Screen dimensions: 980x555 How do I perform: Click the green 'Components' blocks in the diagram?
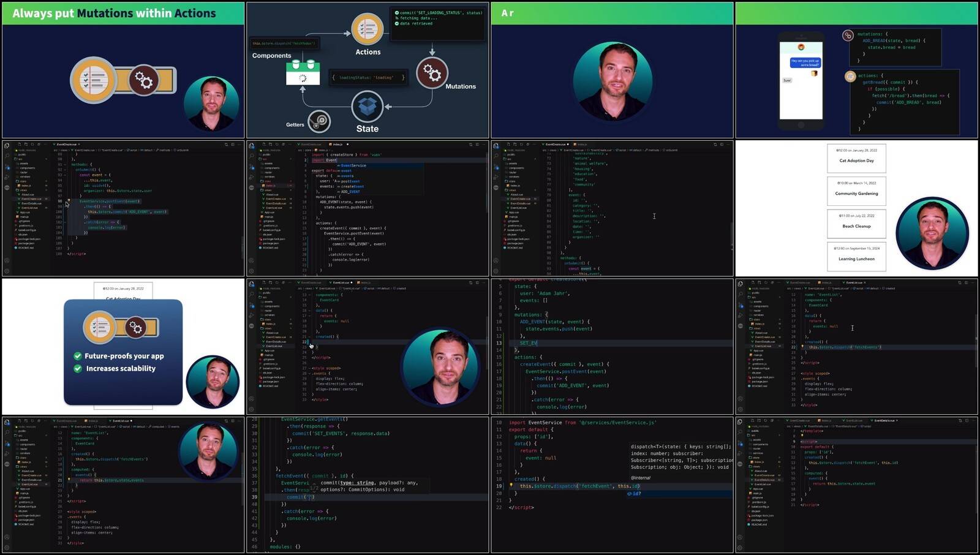[x=303, y=72]
